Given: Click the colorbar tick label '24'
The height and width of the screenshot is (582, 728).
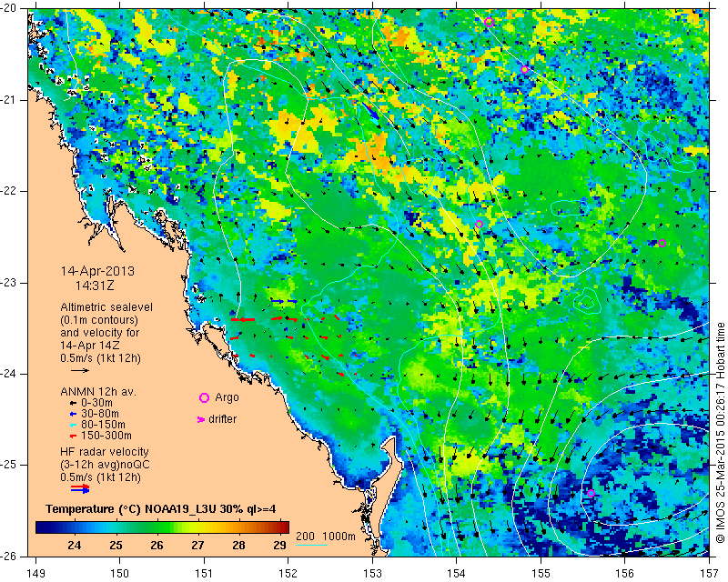Looking at the screenshot, I should tap(75, 545).
